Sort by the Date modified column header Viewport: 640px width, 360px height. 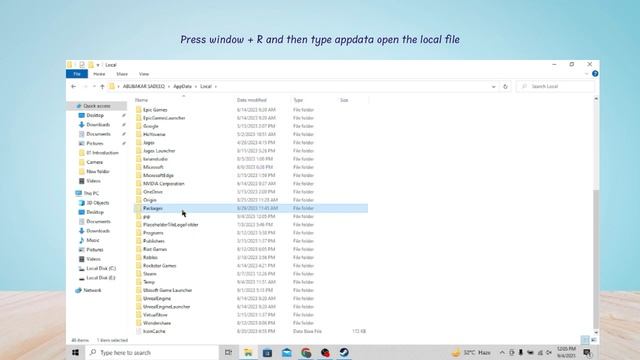(x=252, y=100)
